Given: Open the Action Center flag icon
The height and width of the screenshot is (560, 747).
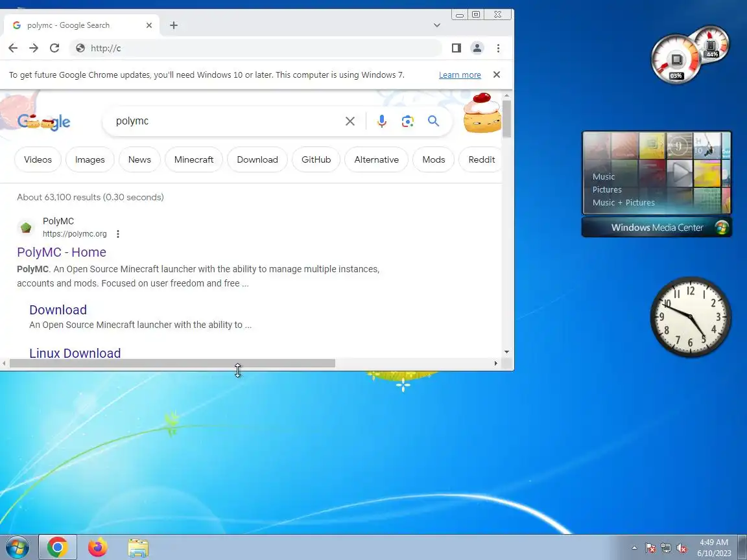Looking at the screenshot, I should pyautogui.click(x=650, y=548).
